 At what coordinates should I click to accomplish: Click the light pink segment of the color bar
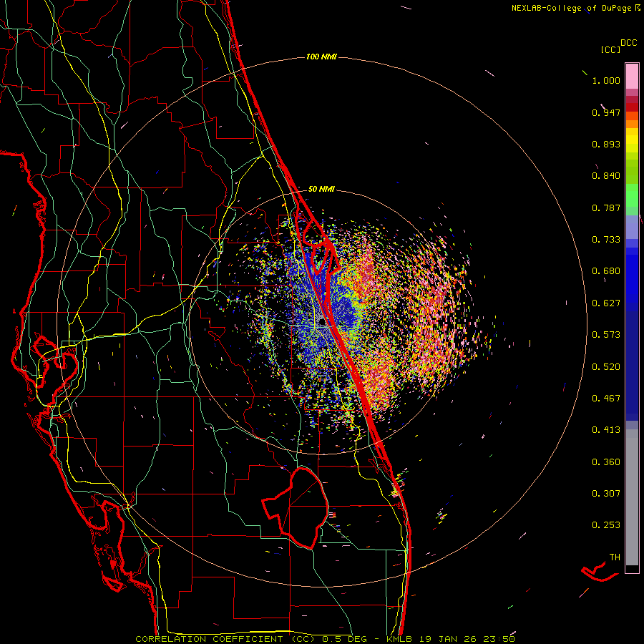click(632, 77)
